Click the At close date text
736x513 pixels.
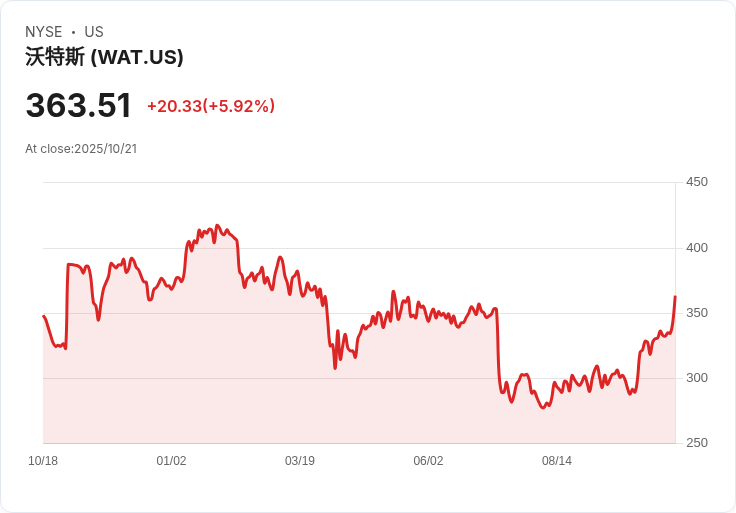coord(81,149)
